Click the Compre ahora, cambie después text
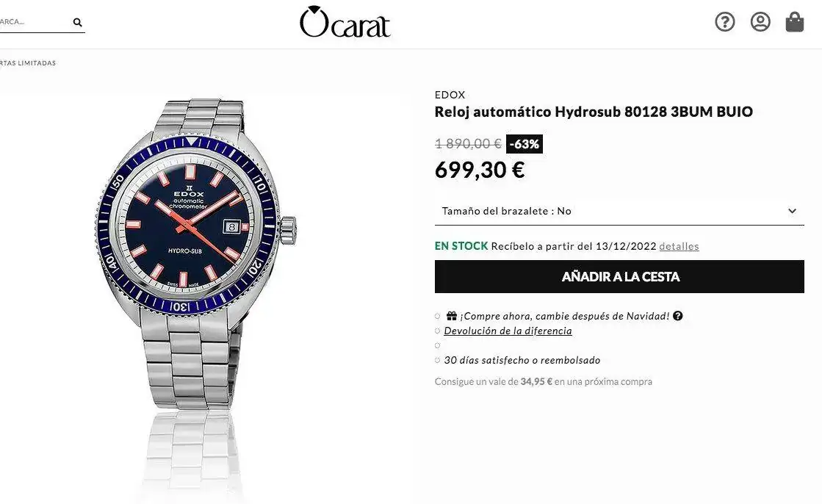 point(565,316)
